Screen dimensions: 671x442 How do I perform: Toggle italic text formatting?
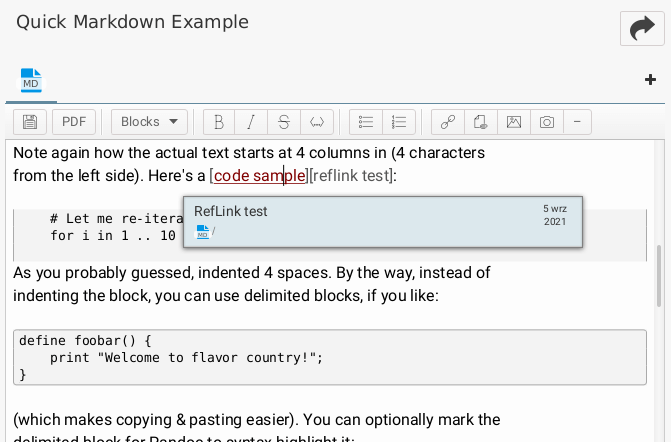click(251, 122)
